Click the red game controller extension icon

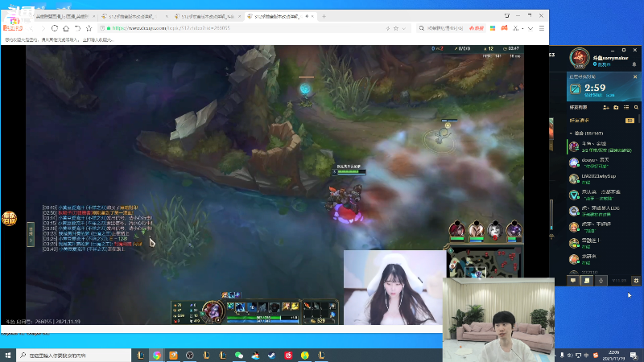[x=505, y=28]
